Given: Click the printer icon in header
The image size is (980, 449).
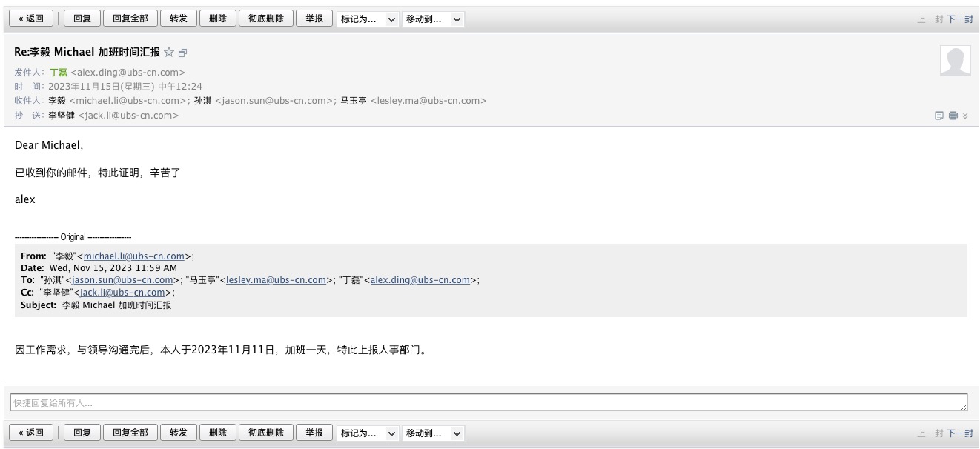Looking at the screenshot, I should tap(953, 116).
